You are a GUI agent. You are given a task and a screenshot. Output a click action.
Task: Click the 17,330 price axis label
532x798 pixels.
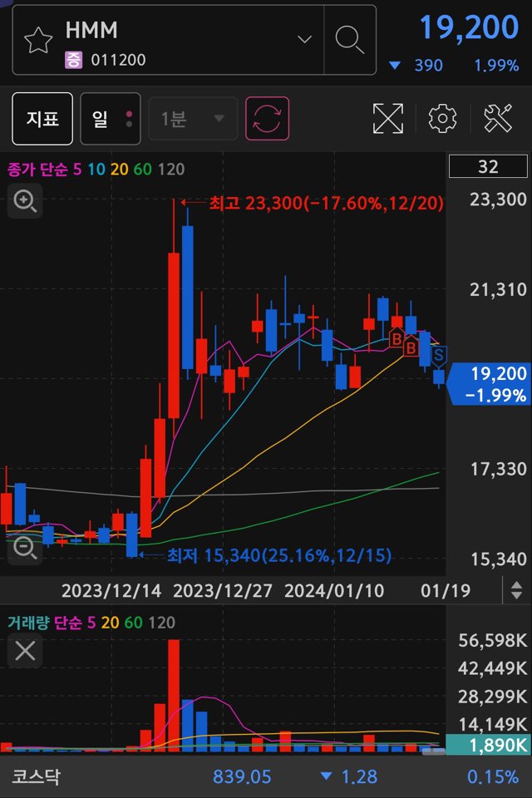click(499, 469)
